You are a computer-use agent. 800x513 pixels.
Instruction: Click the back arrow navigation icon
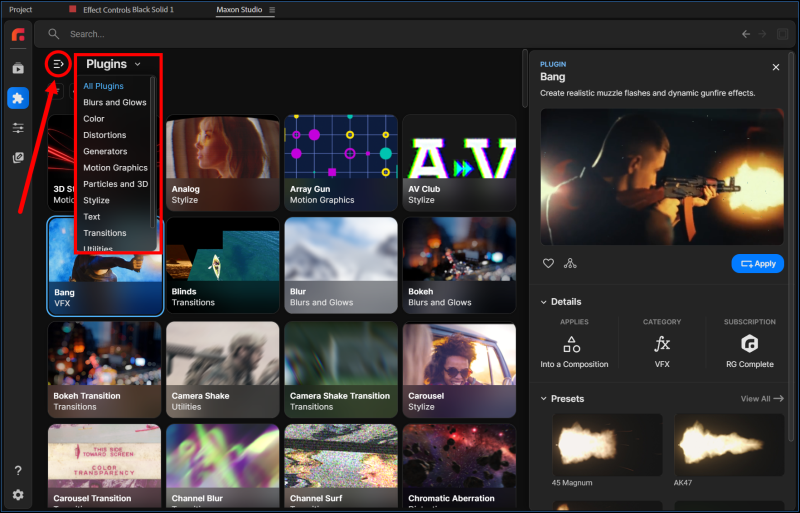point(745,34)
